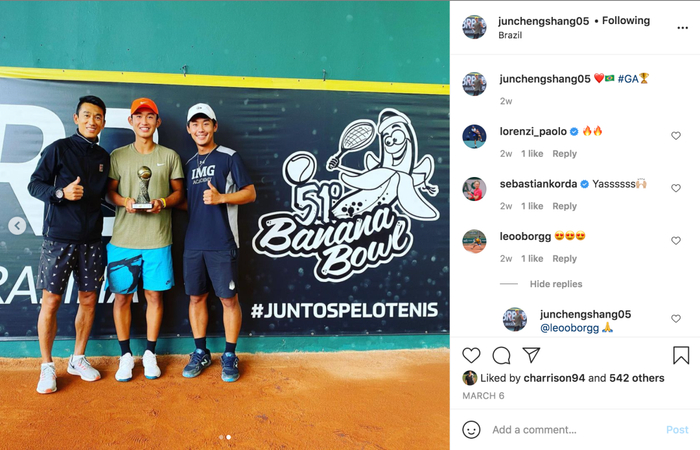
Task: Go to the previous photo arrow
Action: pyautogui.click(x=17, y=225)
